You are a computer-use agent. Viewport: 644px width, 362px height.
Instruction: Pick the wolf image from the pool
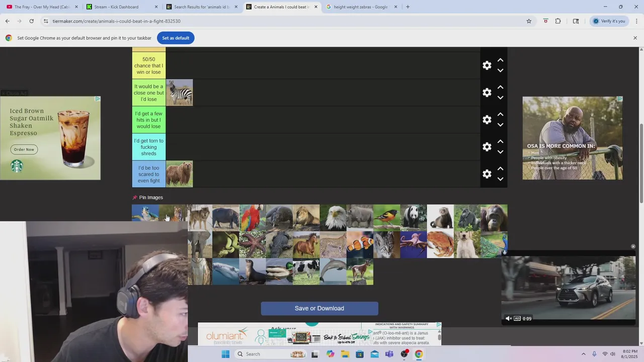tap(199, 218)
